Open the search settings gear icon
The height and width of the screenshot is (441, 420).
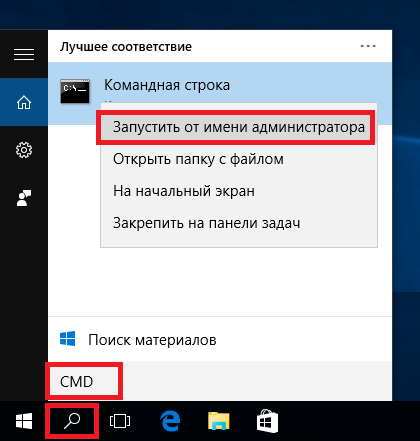tap(24, 150)
